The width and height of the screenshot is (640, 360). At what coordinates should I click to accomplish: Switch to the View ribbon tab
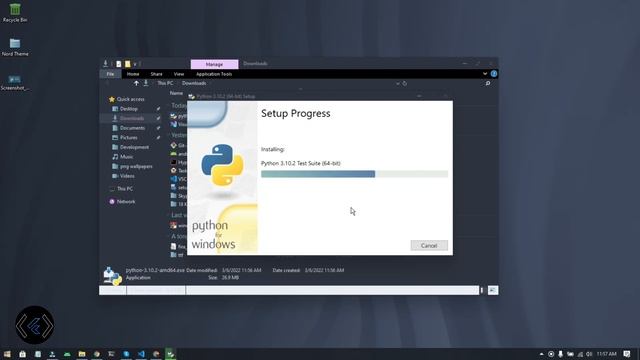[179, 74]
